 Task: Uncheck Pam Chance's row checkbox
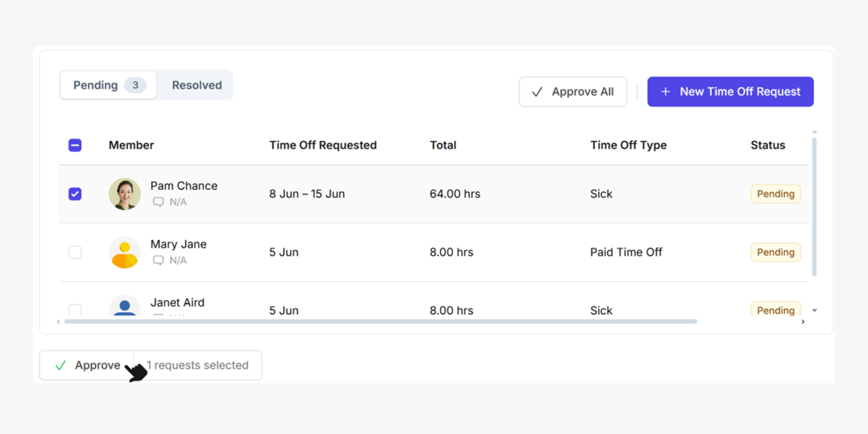click(x=75, y=194)
